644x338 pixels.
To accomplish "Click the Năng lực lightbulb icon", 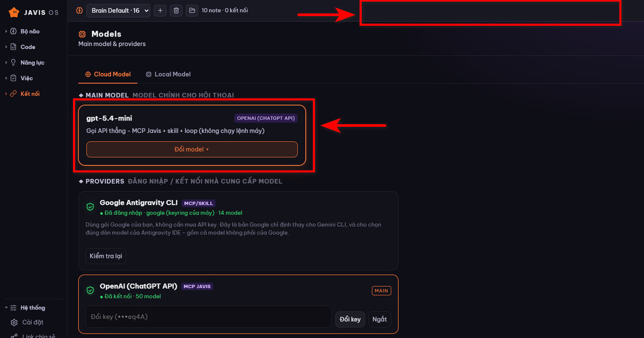I will (x=13, y=62).
